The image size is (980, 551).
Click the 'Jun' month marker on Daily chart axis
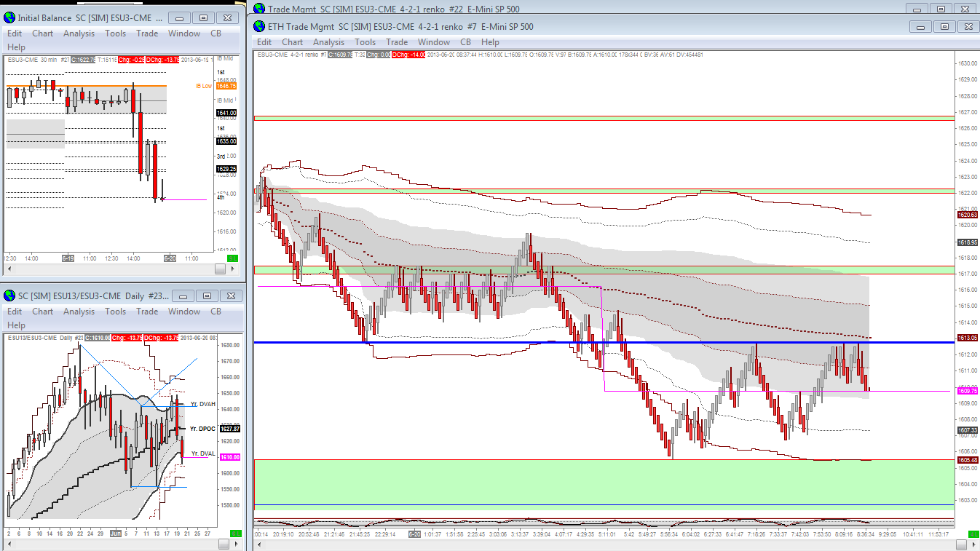pos(116,534)
